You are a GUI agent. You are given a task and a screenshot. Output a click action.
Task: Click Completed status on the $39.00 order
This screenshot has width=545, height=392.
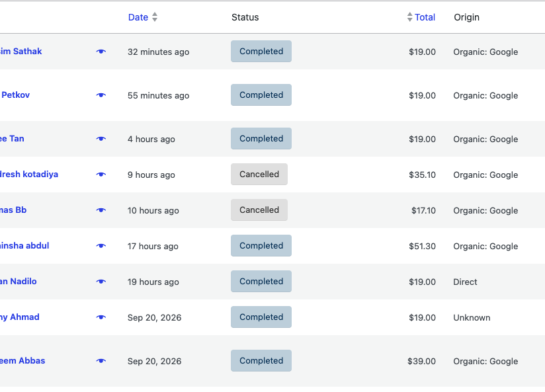tap(261, 361)
